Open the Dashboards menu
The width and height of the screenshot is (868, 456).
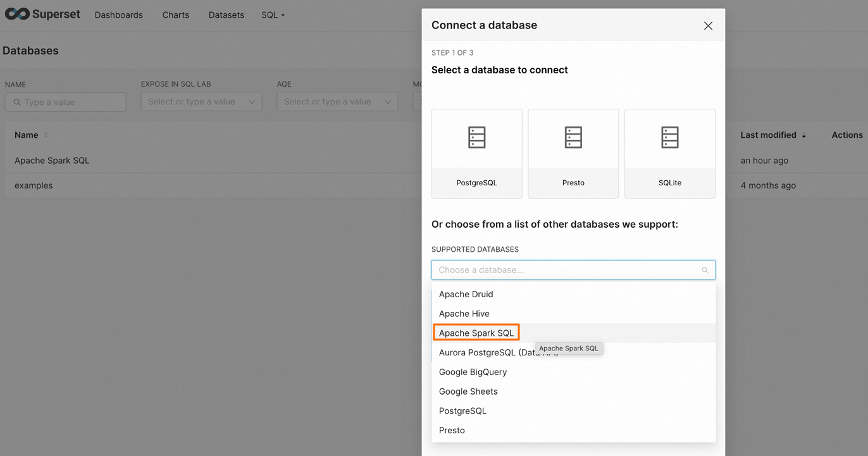tap(119, 15)
